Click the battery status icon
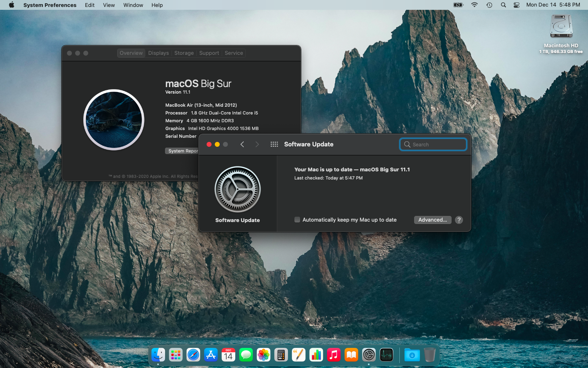The height and width of the screenshot is (368, 588). [x=459, y=5]
